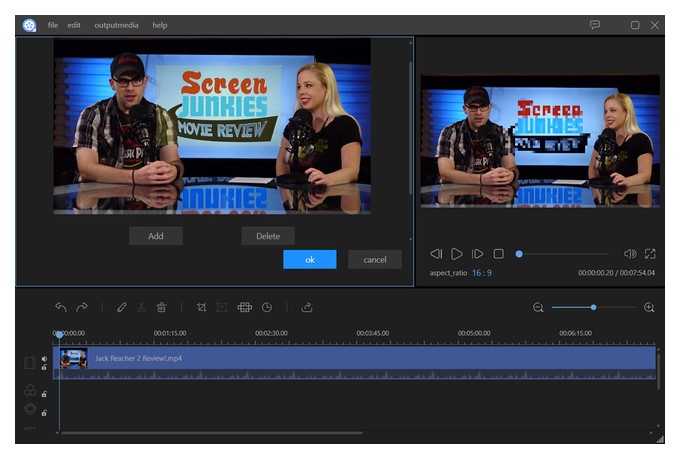Select the crop tool
680x459 pixels.
201,308
